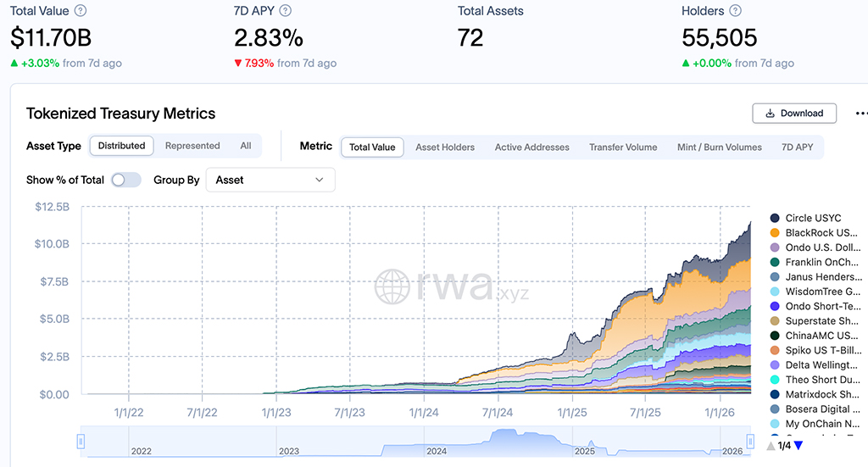Click the info icon beside Total Value
The width and height of the screenshot is (868, 467).
pyautogui.click(x=81, y=11)
